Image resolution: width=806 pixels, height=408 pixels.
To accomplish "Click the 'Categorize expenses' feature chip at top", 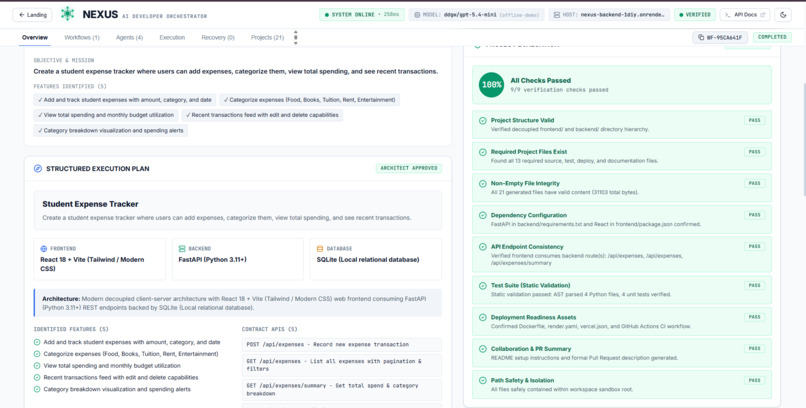I will pyautogui.click(x=309, y=100).
